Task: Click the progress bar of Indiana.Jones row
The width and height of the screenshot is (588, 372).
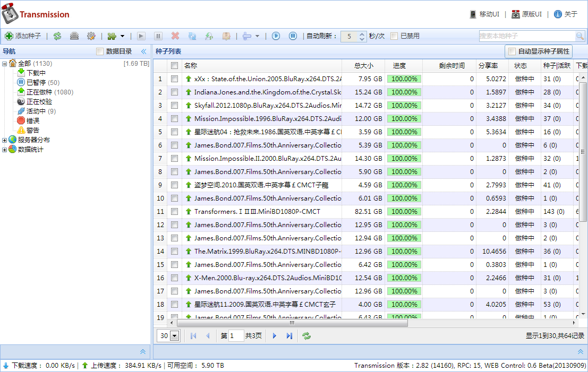Action: (404, 92)
